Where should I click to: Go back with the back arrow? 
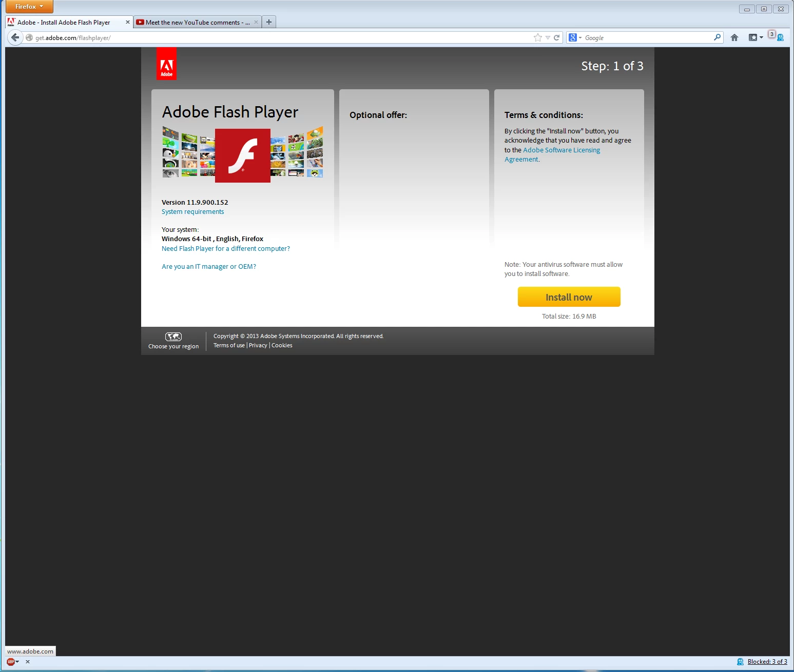[x=15, y=37]
